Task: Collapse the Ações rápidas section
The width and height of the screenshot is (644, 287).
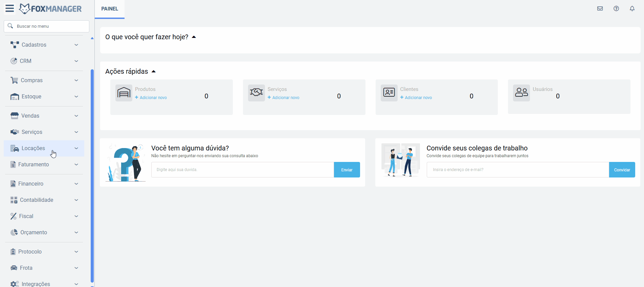Action: (154, 72)
